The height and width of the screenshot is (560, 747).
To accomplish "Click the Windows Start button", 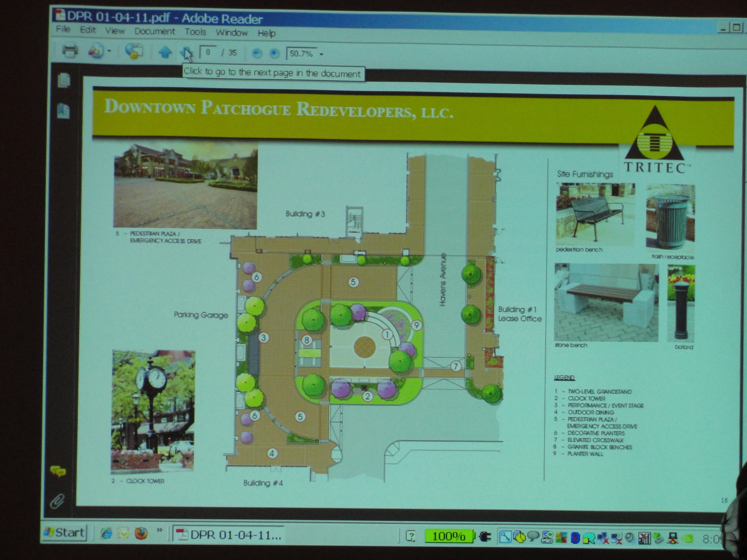I will 64,533.
